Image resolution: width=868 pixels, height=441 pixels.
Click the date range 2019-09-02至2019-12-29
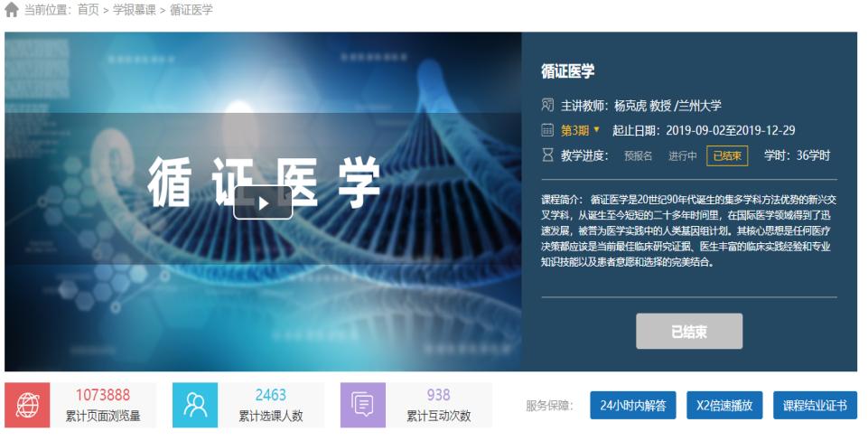pos(730,130)
